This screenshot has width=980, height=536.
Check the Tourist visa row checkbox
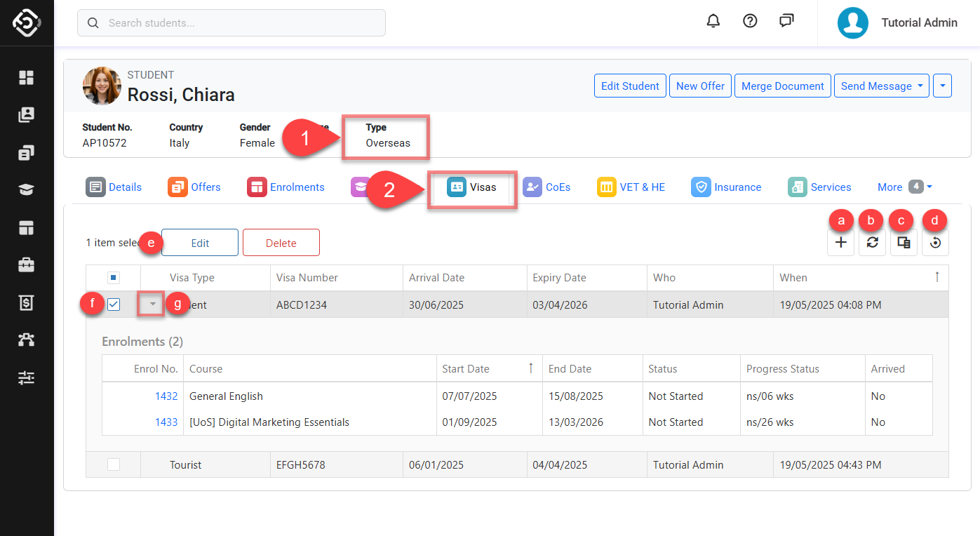pyautogui.click(x=114, y=464)
